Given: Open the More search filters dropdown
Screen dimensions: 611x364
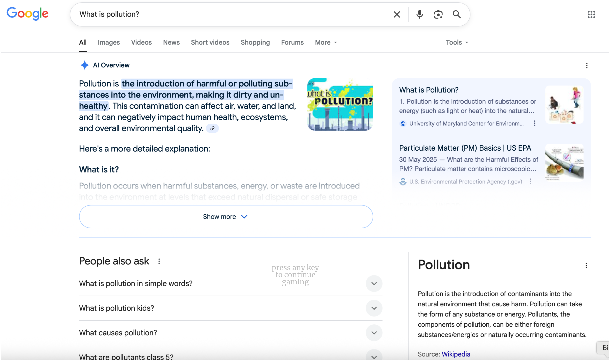Looking at the screenshot, I should 326,42.
